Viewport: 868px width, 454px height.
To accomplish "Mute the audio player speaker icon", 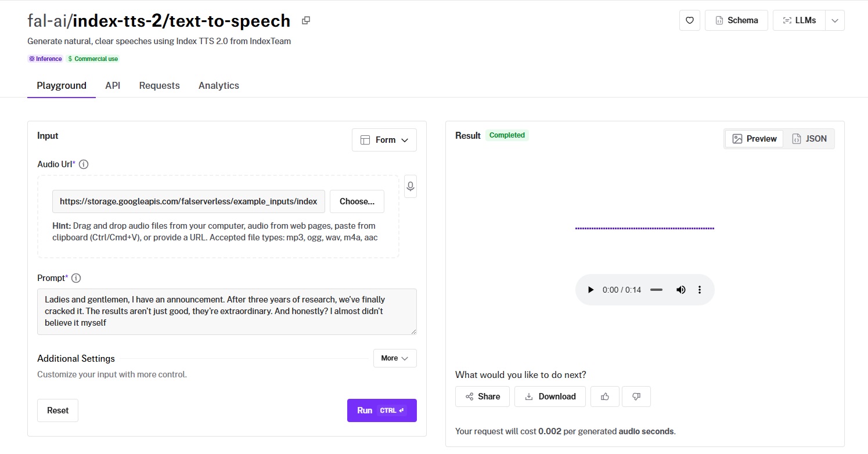I will coord(681,290).
